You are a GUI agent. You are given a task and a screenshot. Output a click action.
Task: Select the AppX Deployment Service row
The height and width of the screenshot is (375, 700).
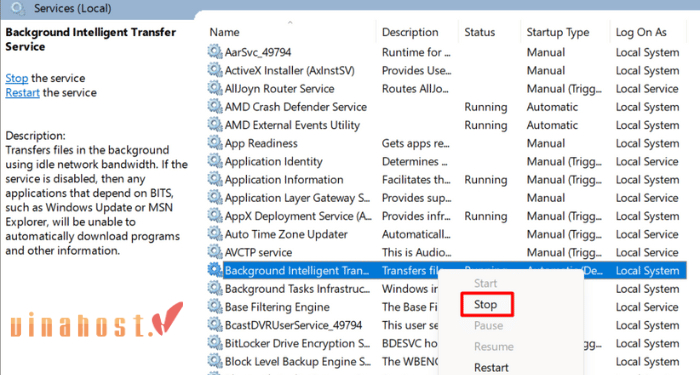(x=298, y=216)
